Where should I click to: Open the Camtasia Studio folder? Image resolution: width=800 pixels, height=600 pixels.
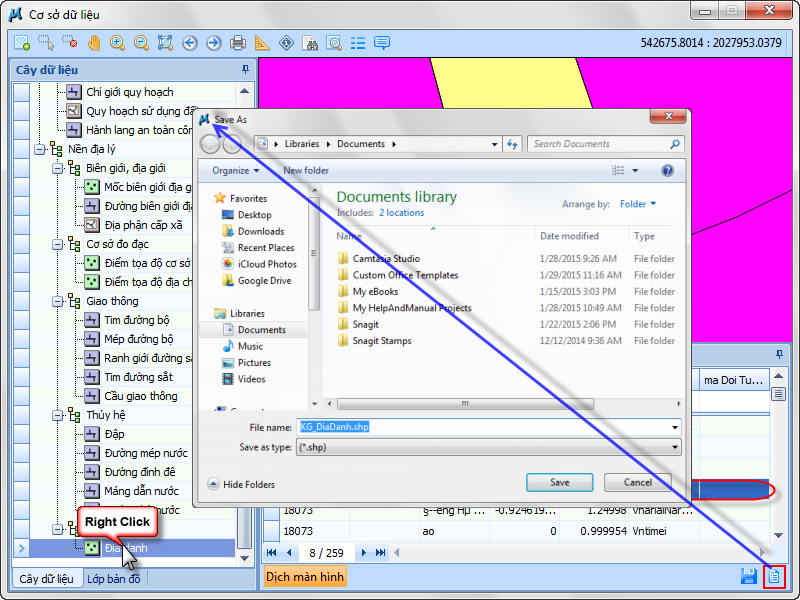coord(386,259)
